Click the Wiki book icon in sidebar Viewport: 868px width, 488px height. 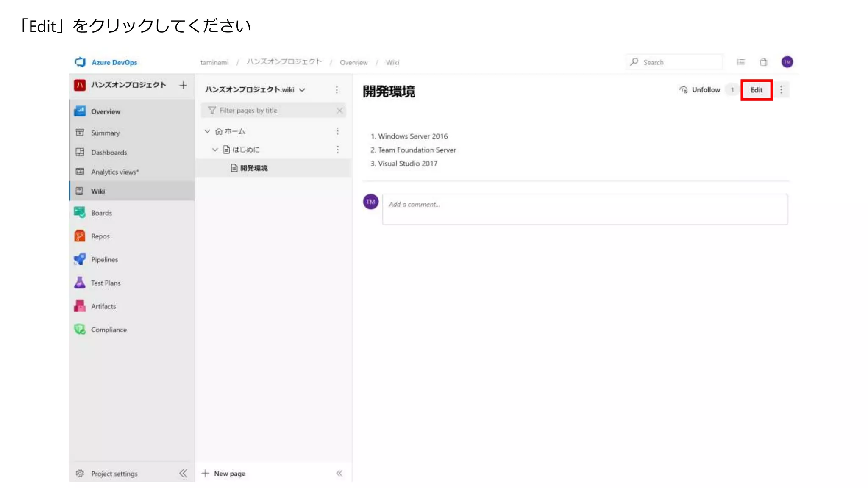tap(79, 191)
